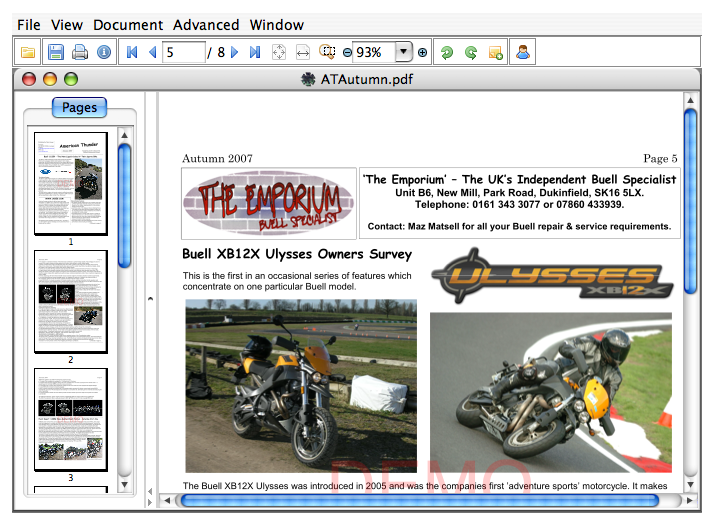Jump to the last page
This screenshot has width=717, height=526.
click(255, 52)
